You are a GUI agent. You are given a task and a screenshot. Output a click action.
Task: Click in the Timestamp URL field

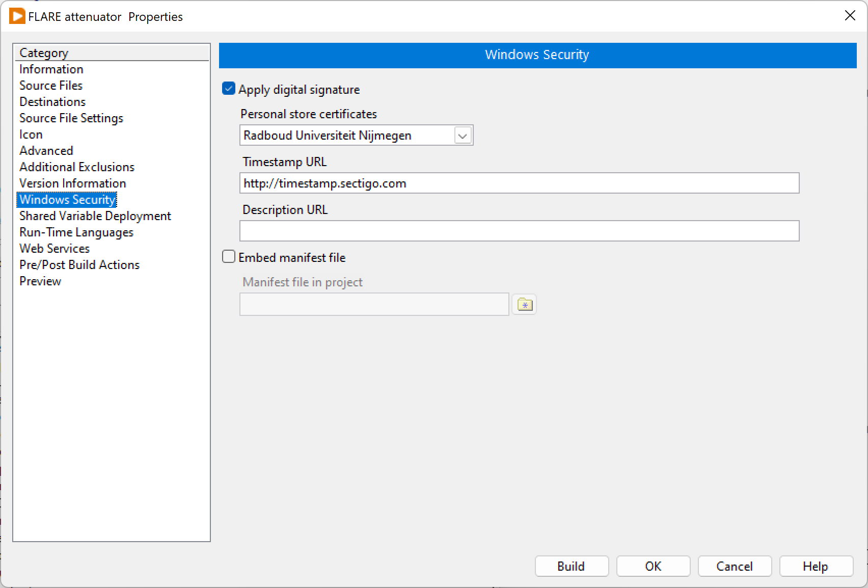pyautogui.click(x=519, y=183)
